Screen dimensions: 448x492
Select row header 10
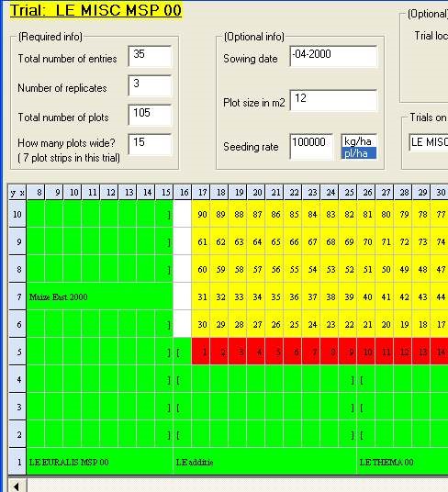17,214
